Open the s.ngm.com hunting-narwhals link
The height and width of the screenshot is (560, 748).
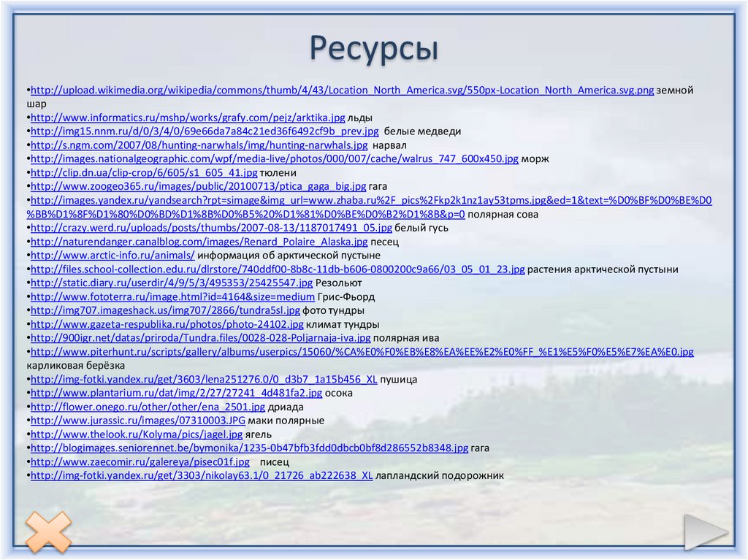(x=199, y=145)
